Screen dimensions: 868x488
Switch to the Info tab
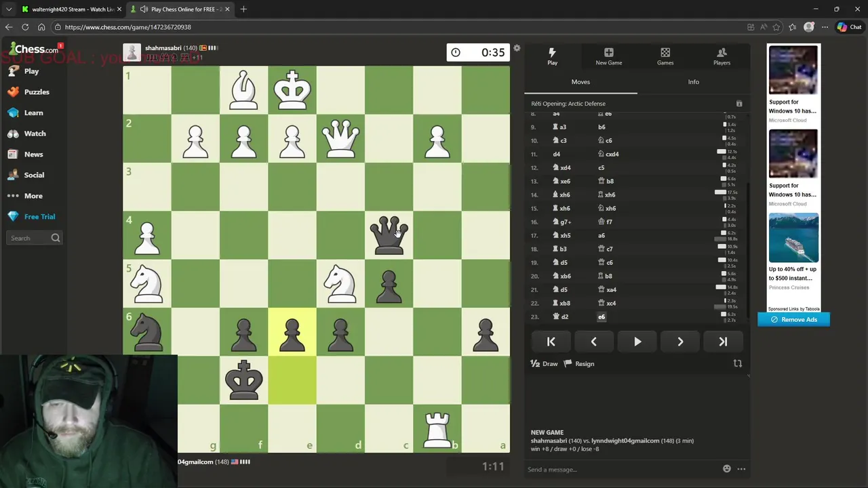pyautogui.click(x=693, y=82)
